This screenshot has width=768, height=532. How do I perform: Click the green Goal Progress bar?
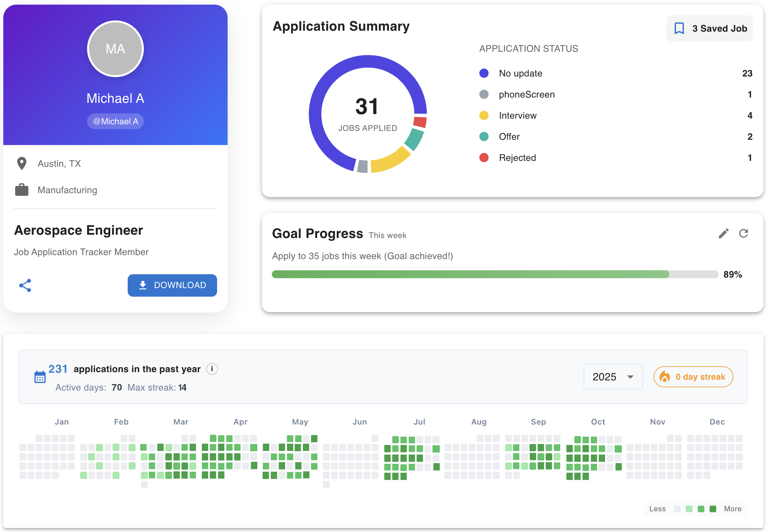(467, 274)
